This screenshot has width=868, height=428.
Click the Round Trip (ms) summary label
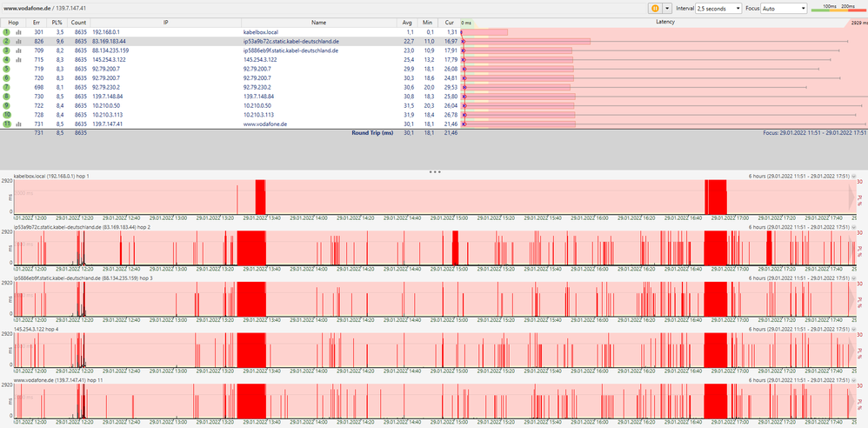372,133
